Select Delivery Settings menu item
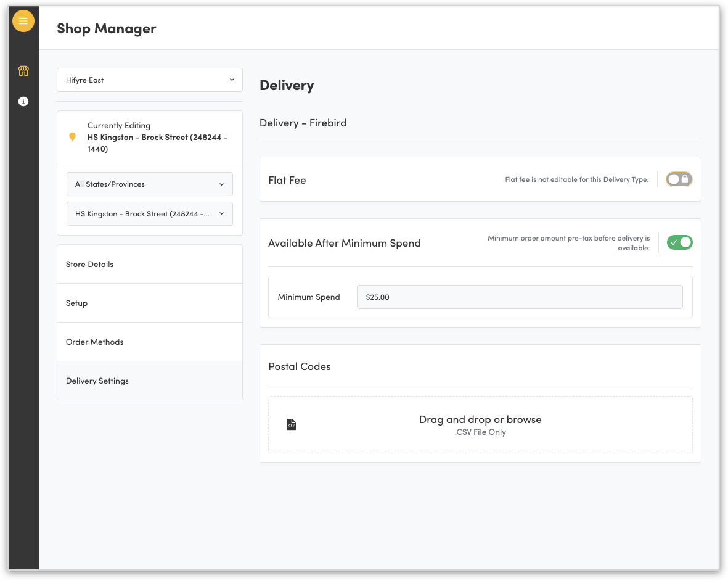Image resolution: width=728 pixels, height=581 pixels. pos(150,381)
